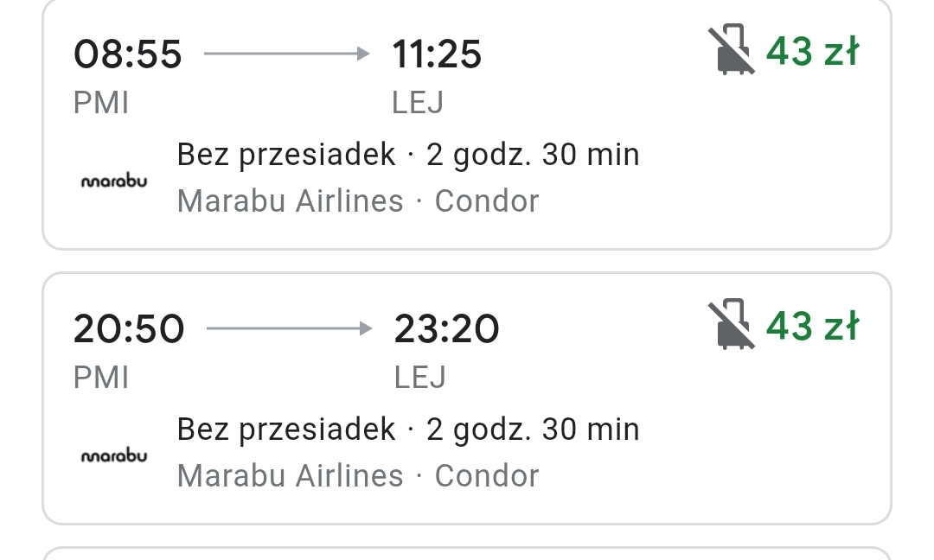Click the route arrow from 20:50 to 23:20
The image size is (934, 560).
pos(289,328)
